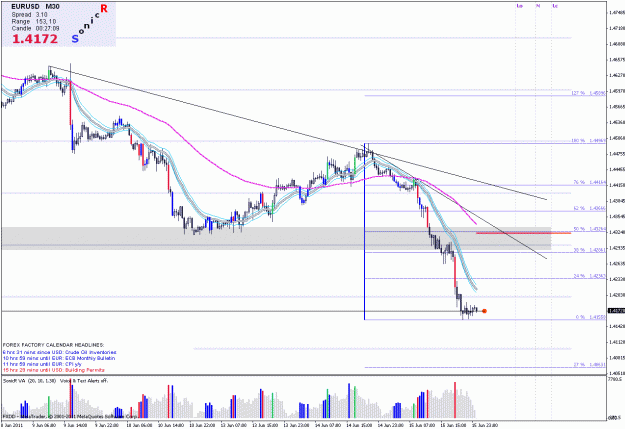The width and height of the screenshot is (625, 429).
Task: Click the 9 Jun 14:00 time axis label
Action: (75, 425)
